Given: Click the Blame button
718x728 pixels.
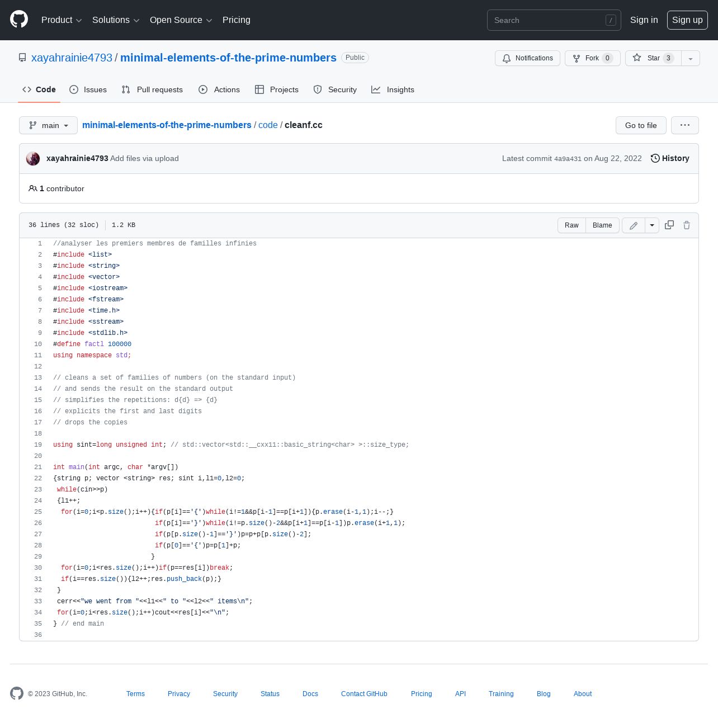Looking at the screenshot, I should pyautogui.click(x=602, y=225).
